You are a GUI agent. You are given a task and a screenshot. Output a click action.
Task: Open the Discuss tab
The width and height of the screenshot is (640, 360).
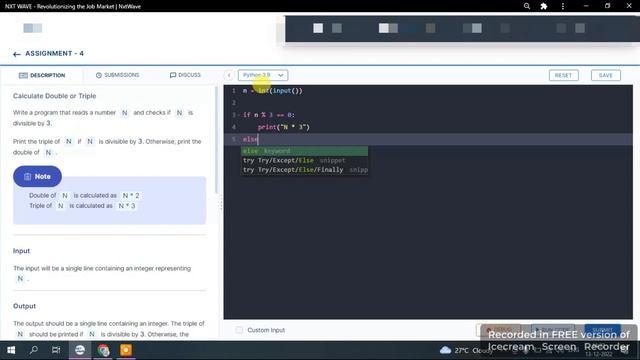[x=185, y=75]
